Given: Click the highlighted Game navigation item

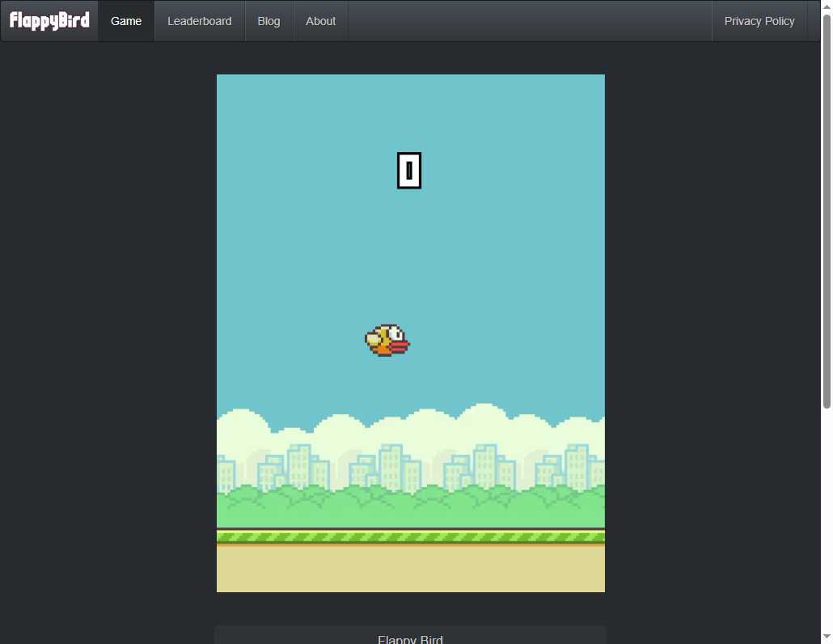Looking at the screenshot, I should [125, 21].
